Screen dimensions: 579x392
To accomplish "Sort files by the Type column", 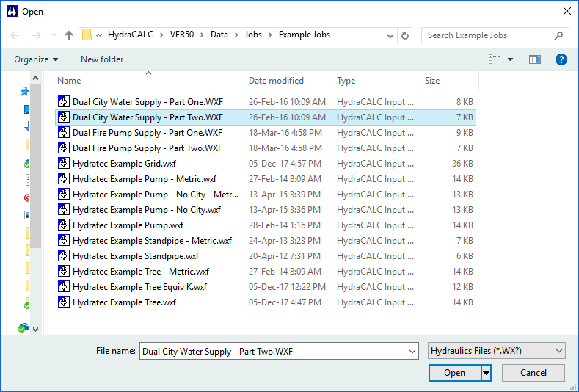I will click(346, 81).
